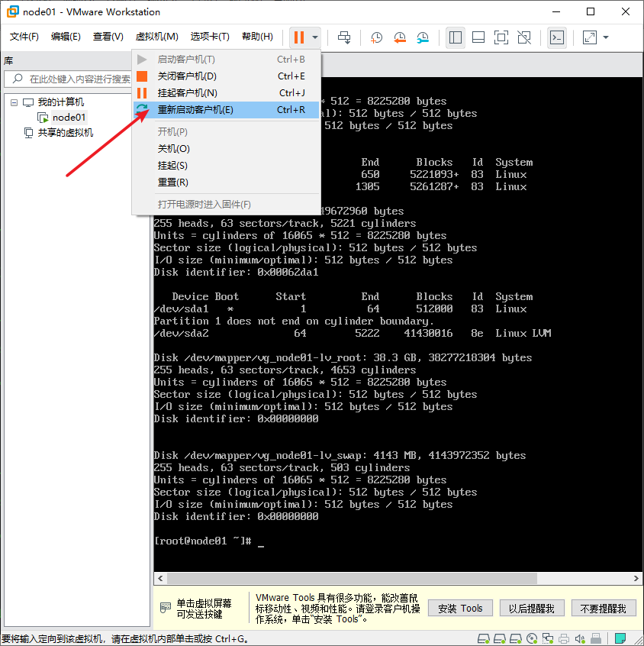Click the keyboard hint icon in the info bar
Viewport: 644px width, 646px height.
(165, 607)
